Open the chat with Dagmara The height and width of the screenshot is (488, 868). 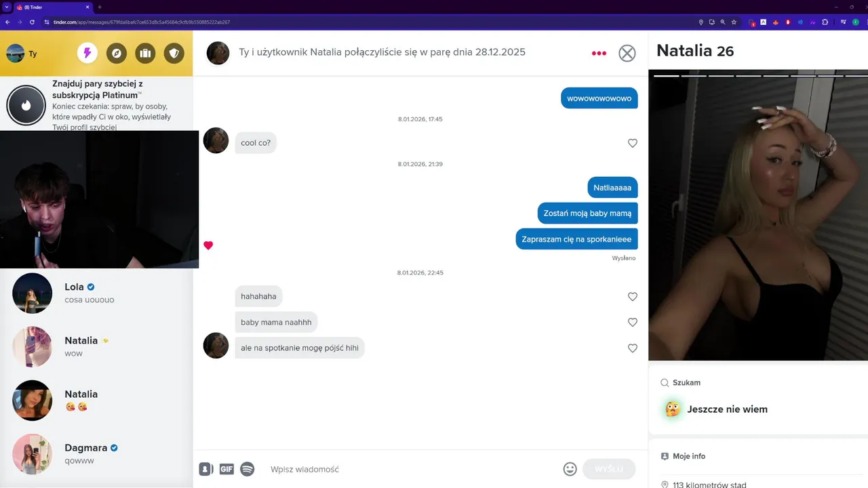(x=96, y=454)
